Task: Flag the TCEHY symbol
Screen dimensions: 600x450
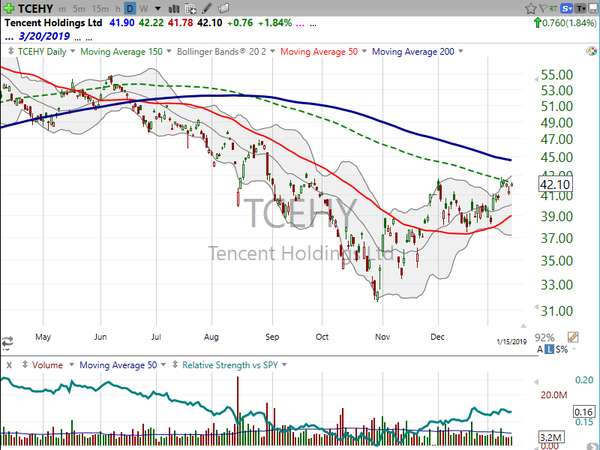Action: [x=543, y=8]
